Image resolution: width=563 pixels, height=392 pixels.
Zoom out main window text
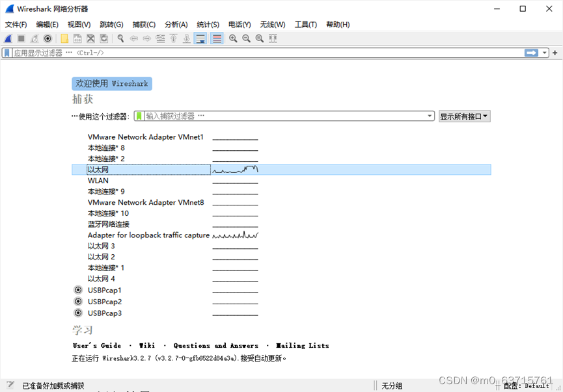click(246, 38)
